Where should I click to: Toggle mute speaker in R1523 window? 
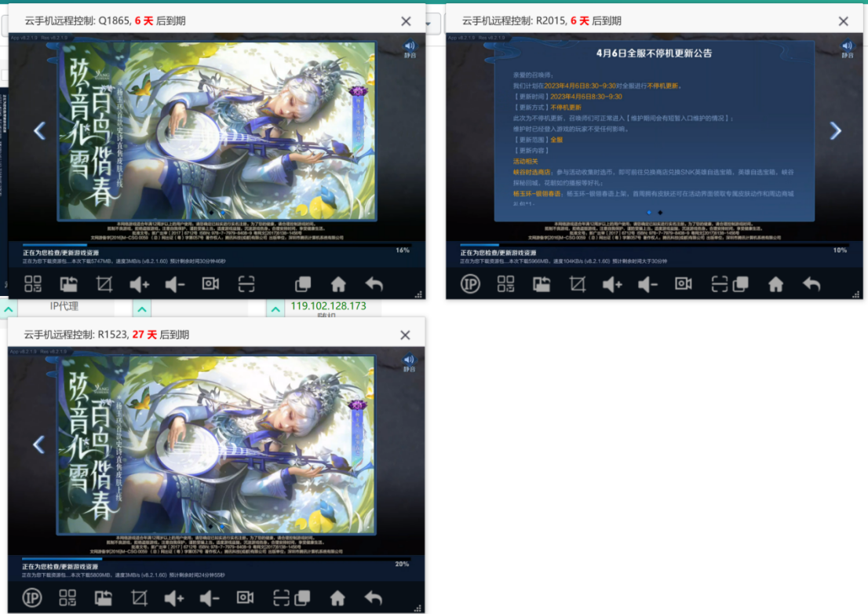tap(409, 361)
